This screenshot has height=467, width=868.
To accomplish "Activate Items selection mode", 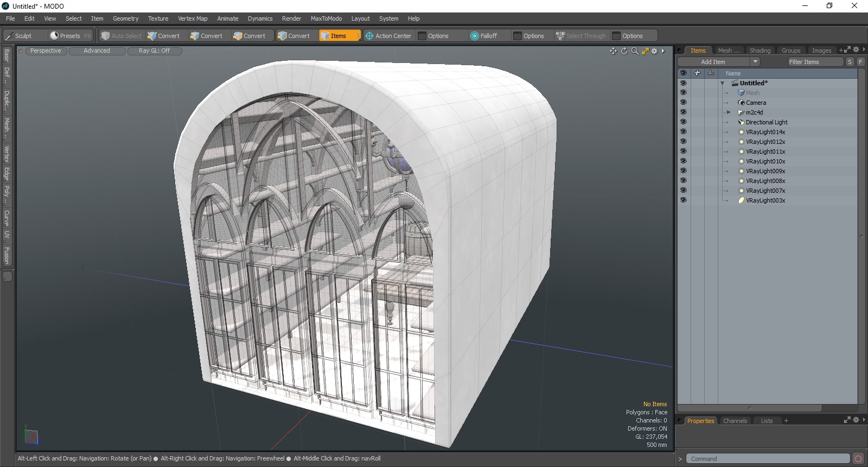I will tap(340, 36).
